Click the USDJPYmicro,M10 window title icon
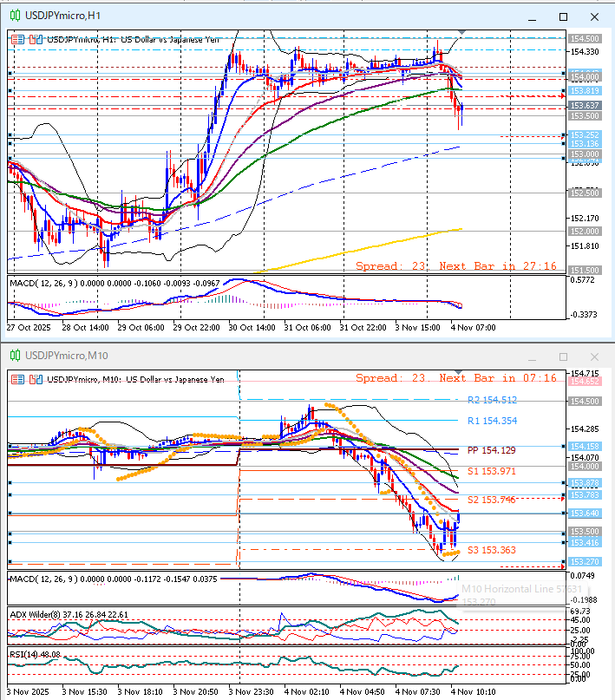The width and height of the screenshot is (615, 700). point(14,355)
